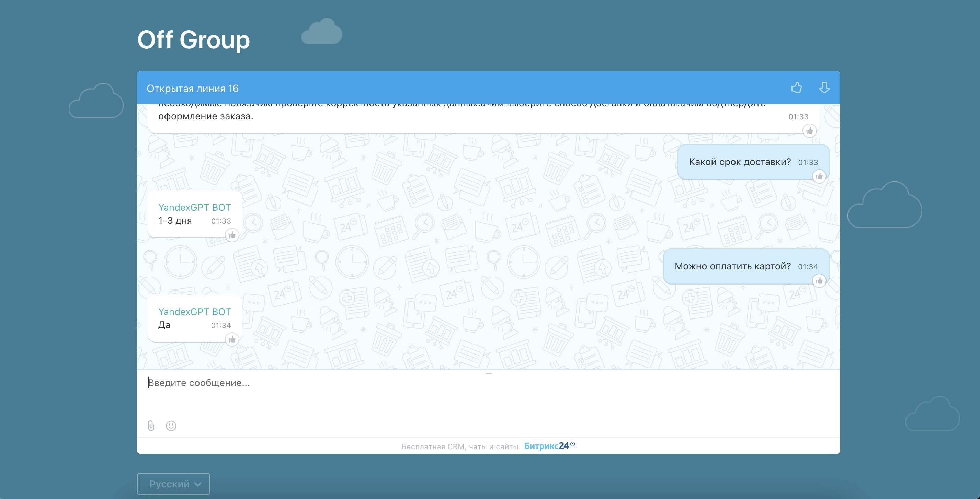Like the '1-3 дня' bot reply
980x499 pixels.
point(232,235)
